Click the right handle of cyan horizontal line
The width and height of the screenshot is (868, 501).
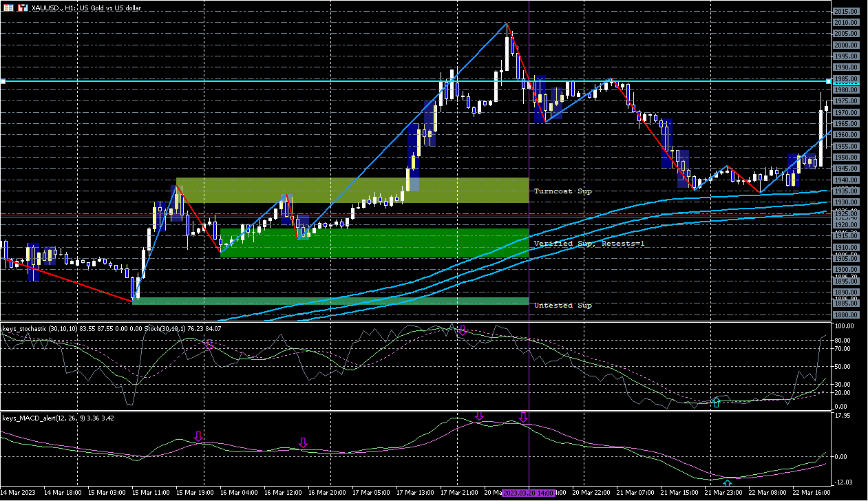827,81
